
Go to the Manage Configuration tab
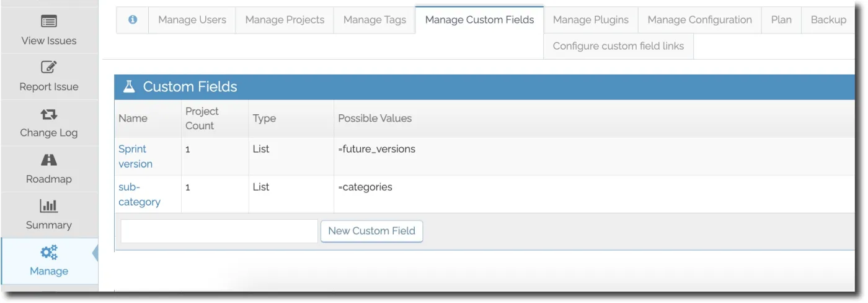tap(699, 20)
